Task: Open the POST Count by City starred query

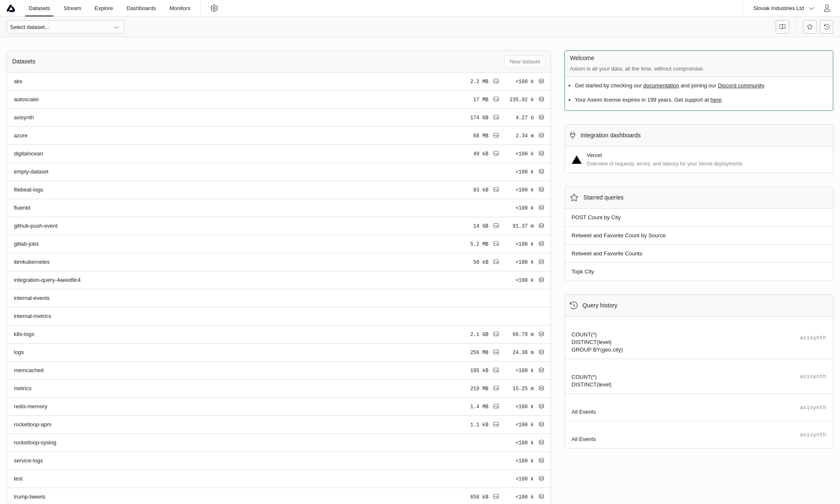Action: point(596,218)
